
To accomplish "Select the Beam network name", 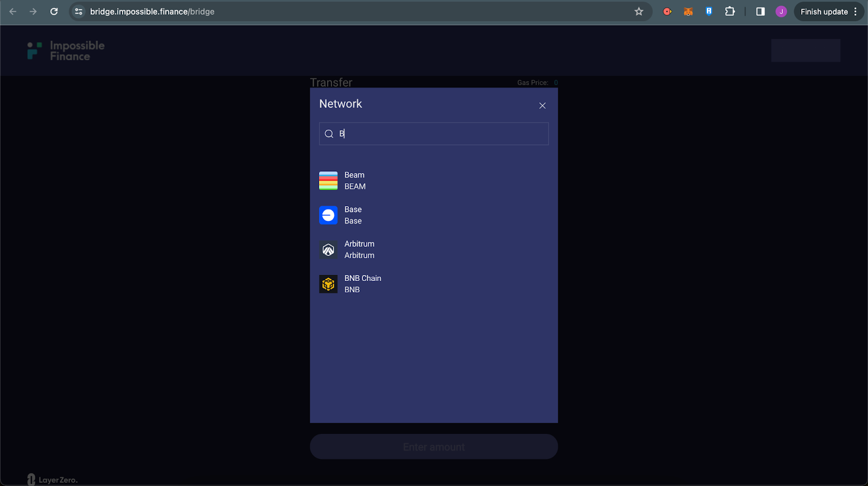I will coord(354,175).
